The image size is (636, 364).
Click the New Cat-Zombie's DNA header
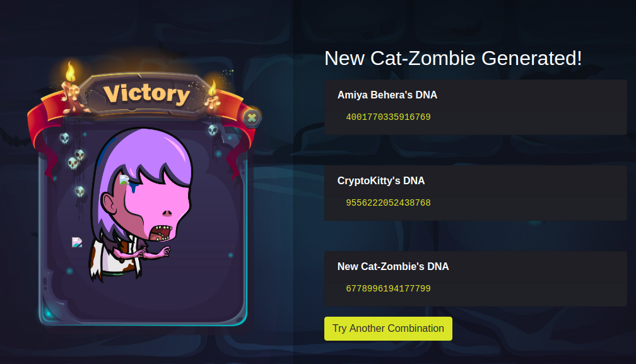[x=393, y=266]
